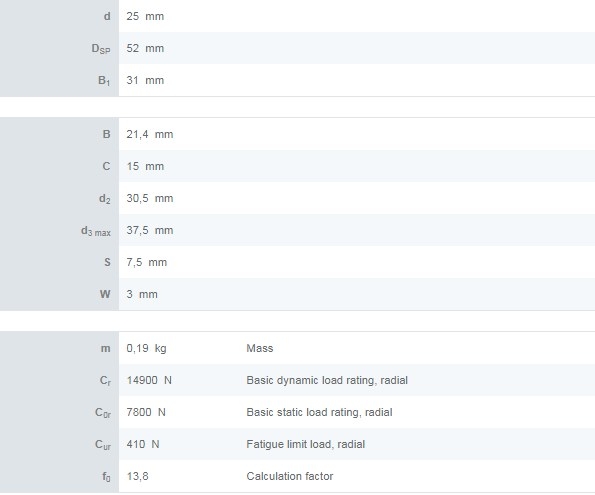This screenshot has width=595, height=495.
Task: Select the 52 mm outer diameter value
Action: pos(145,48)
